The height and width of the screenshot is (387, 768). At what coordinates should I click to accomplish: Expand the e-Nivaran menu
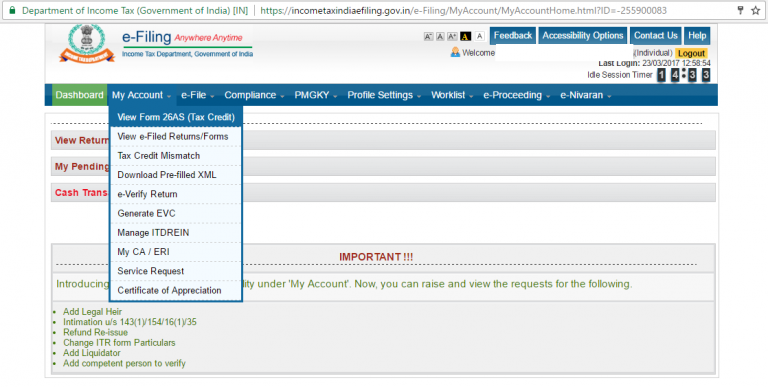pos(586,95)
